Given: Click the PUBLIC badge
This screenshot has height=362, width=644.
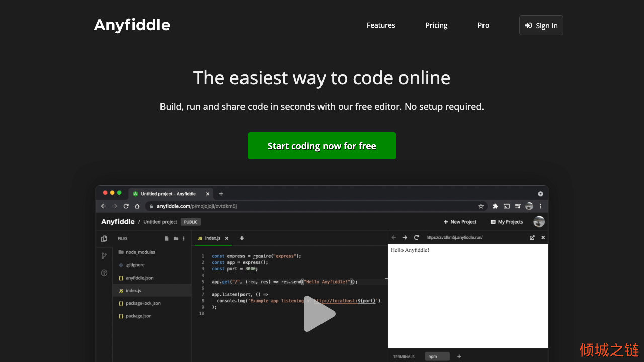Looking at the screenshot, I should click(191, 222).
